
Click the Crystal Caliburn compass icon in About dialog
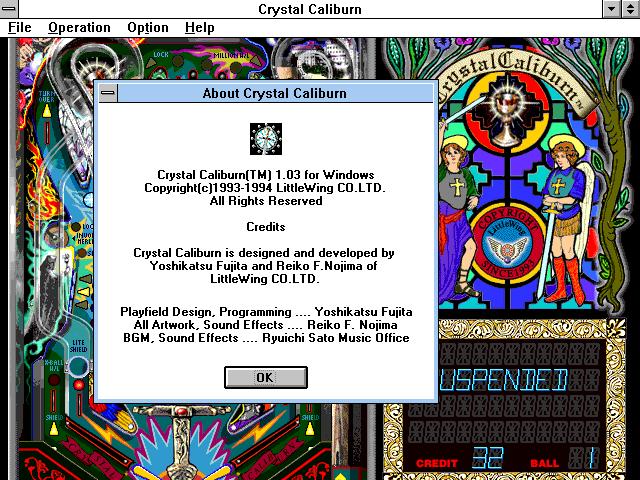[x=266, y=139]
